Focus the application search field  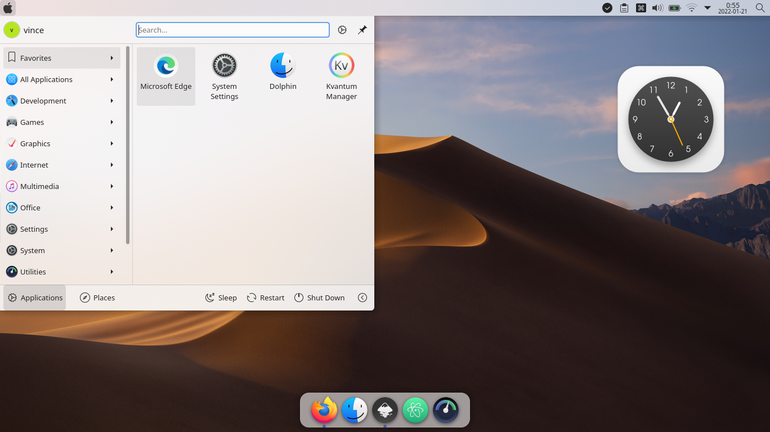point(232,30)
